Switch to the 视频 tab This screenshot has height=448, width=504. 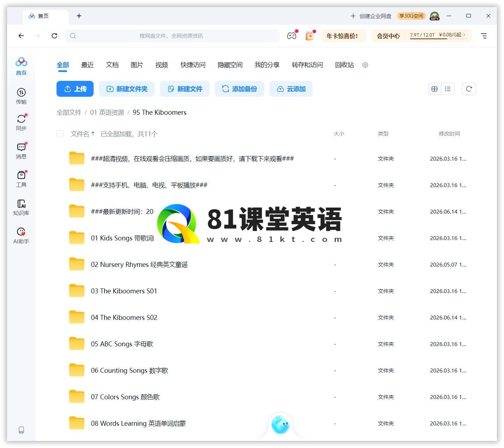click(162, 65)
